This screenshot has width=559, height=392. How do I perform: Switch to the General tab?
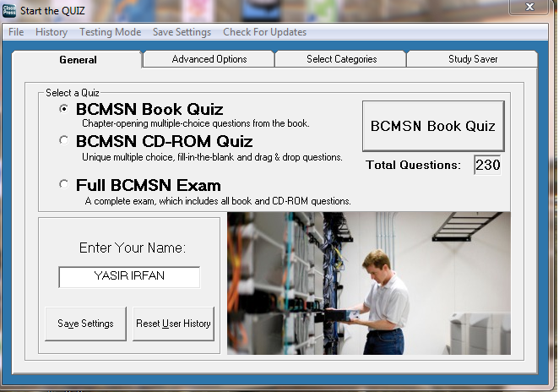click(x=78, y=60)
